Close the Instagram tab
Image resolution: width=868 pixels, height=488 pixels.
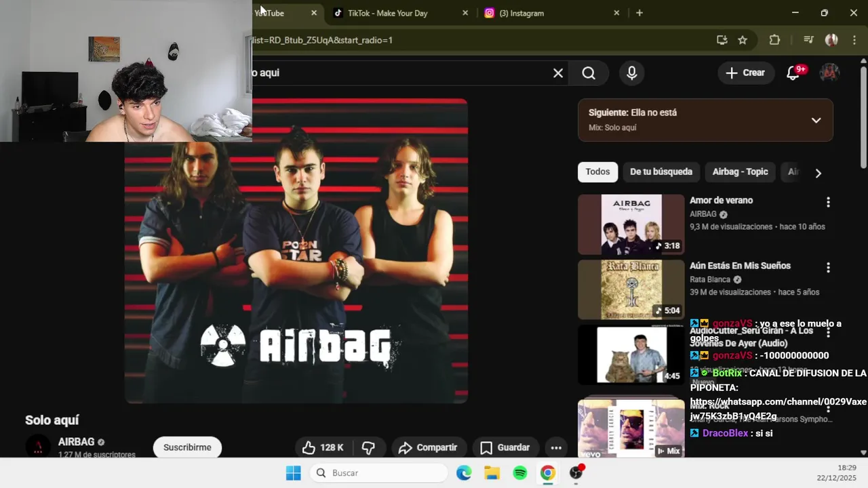point(616,13)
